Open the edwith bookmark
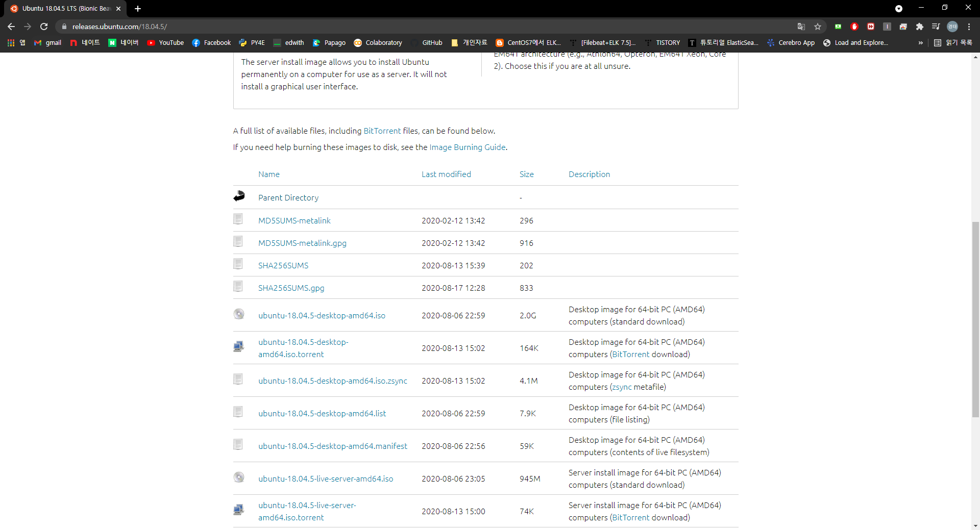The height and width of the screenshot is (530, 980). [x=288, y=43]
